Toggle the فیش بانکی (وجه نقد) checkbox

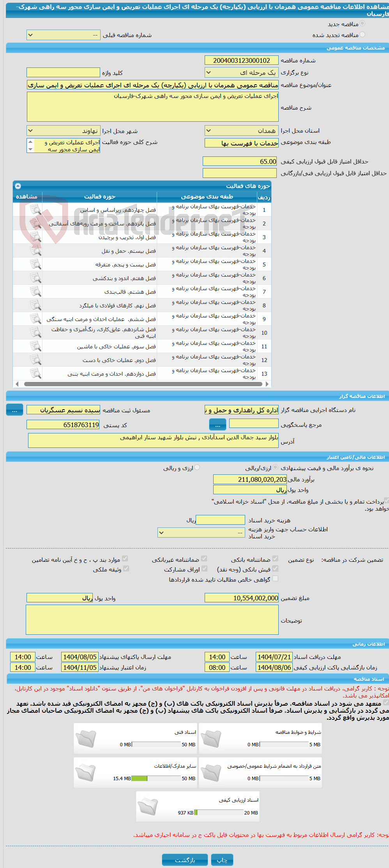[275, 568]
